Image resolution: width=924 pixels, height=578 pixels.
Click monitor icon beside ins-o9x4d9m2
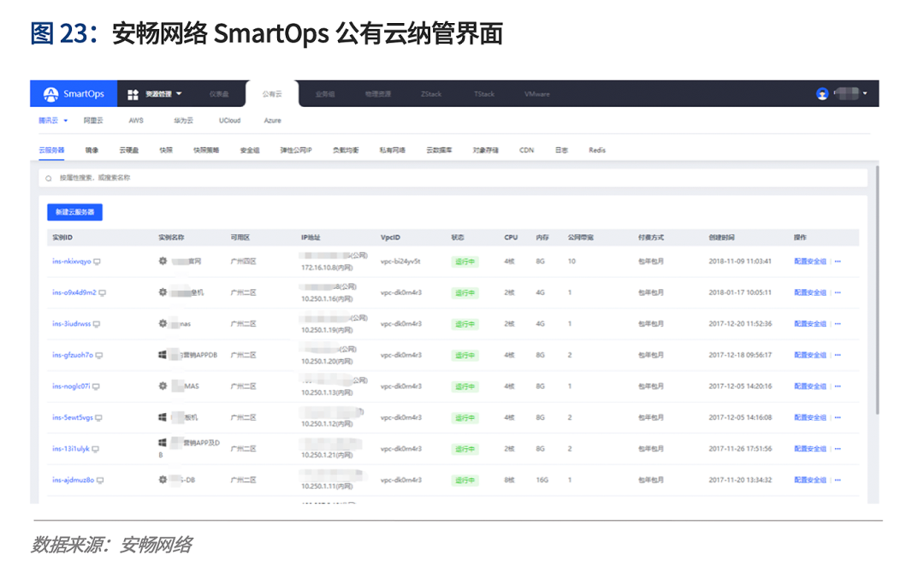(x=102, y=292)
